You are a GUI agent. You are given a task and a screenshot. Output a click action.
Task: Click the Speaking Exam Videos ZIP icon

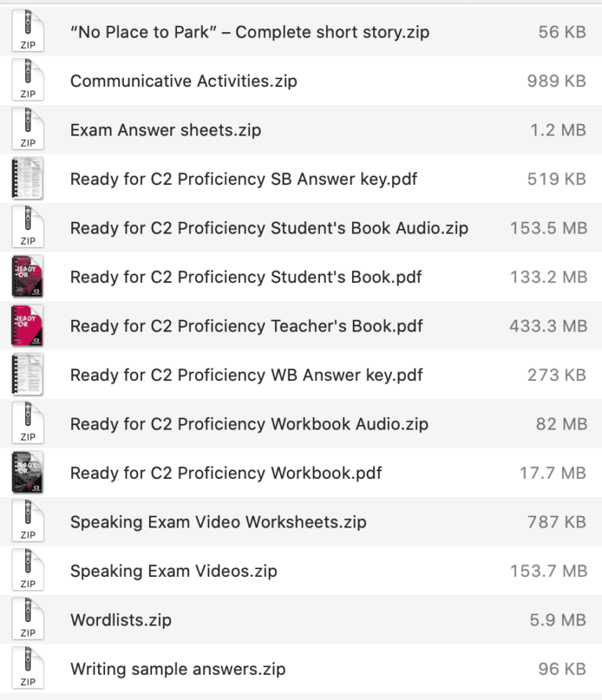click(x=27, y=571)
